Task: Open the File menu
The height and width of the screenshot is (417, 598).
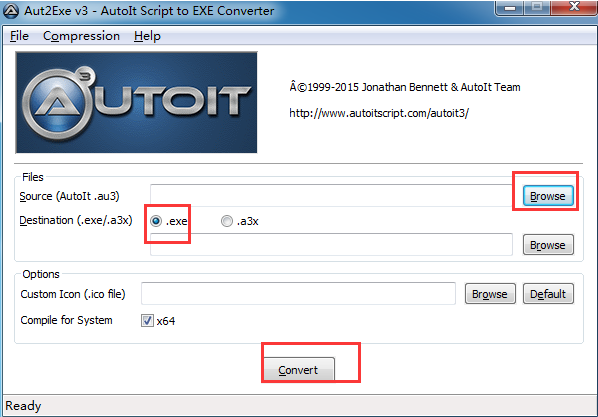Action: [19, 36]
